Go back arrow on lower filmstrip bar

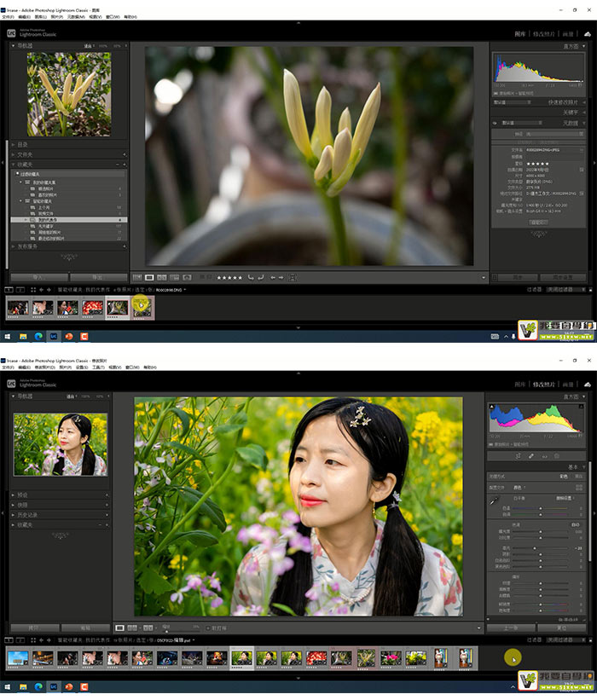tap(41, 640)
